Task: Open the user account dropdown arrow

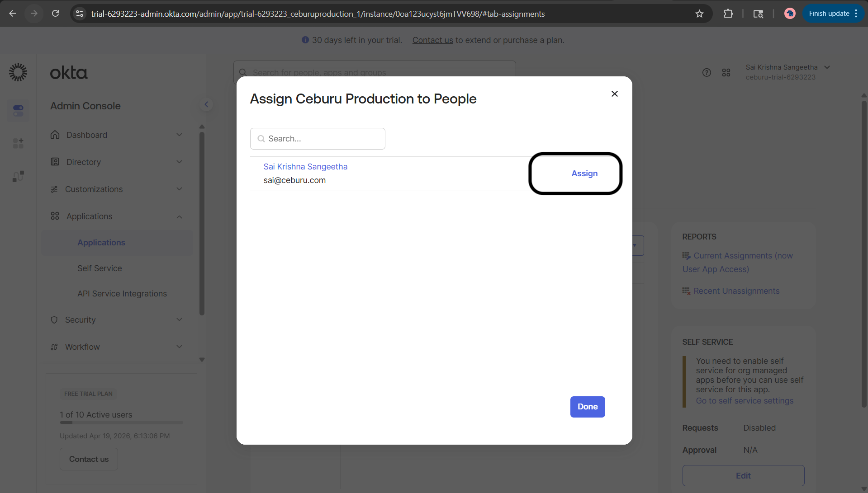Action: pos(827,67)
